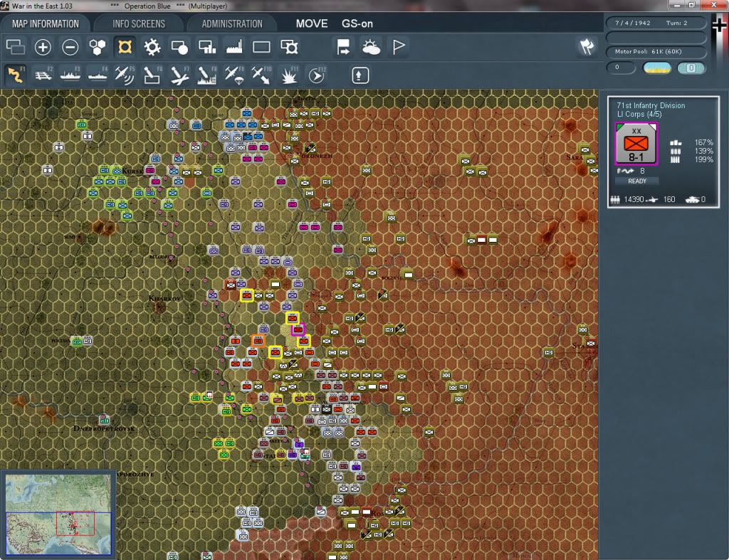Switch to the INFO SCREENS tab
This screenshot has width=729, height=560.
[x=139, y=23]
